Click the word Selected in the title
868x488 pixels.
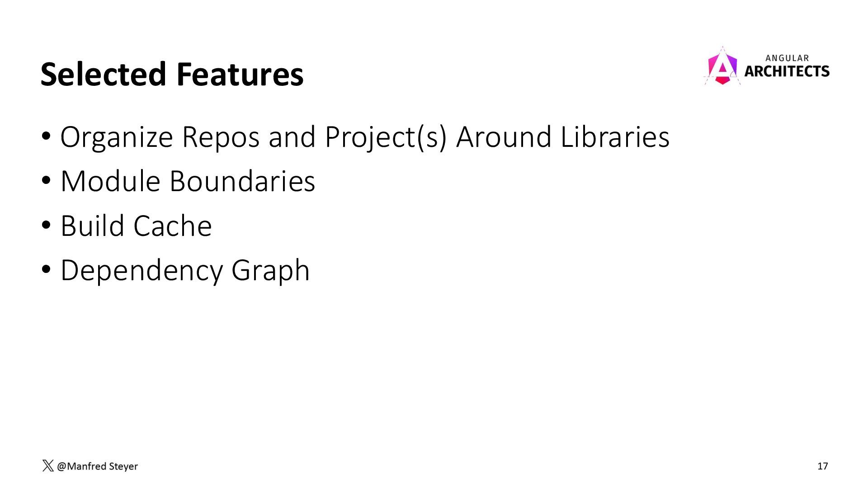[x=104, y=75]
